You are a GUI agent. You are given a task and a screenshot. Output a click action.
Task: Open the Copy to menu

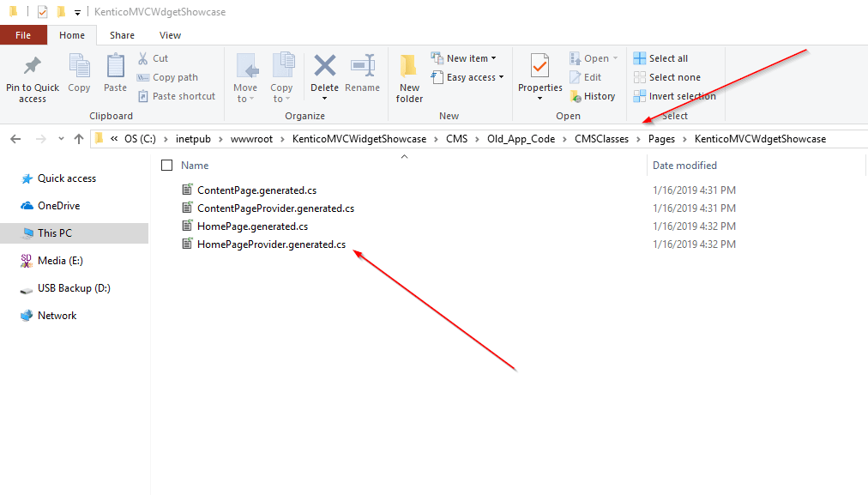(281, 78)
